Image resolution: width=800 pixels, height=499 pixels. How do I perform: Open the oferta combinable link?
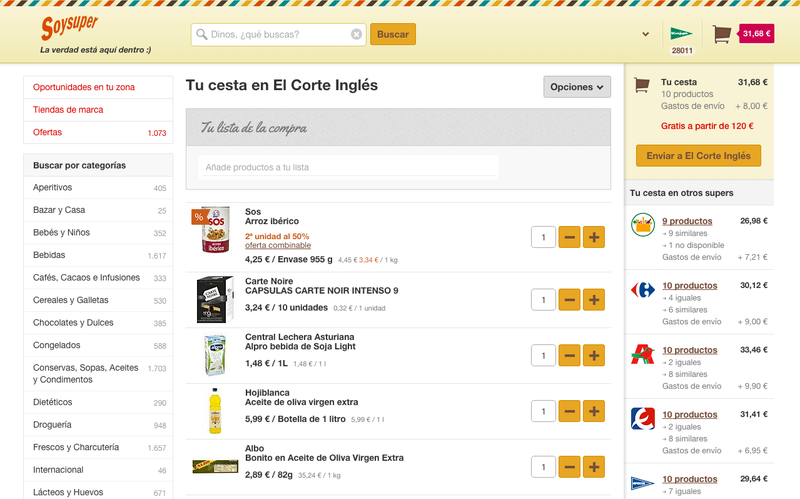coord(278,245)
